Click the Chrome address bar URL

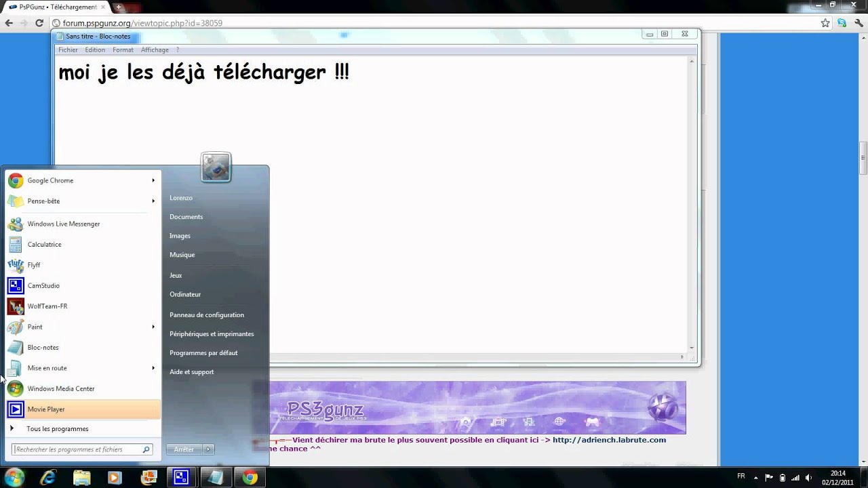(142, 23)
